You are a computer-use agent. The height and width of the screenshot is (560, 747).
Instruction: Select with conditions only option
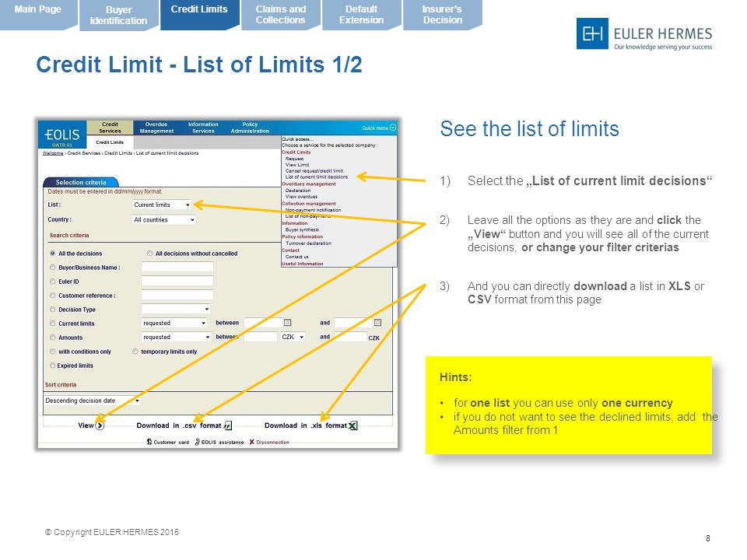pos(52,352)
